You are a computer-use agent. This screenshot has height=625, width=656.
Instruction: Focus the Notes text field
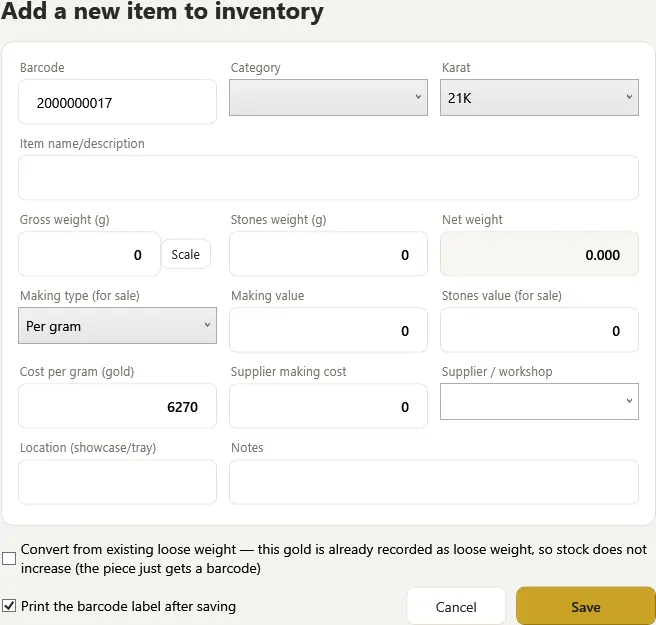[x=434, y=482]
